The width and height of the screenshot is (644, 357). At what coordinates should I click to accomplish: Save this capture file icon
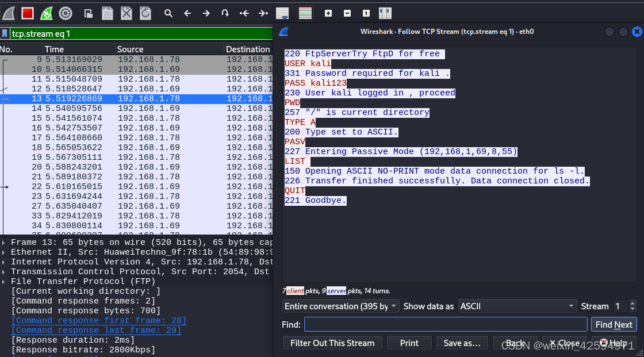point(107,14)
